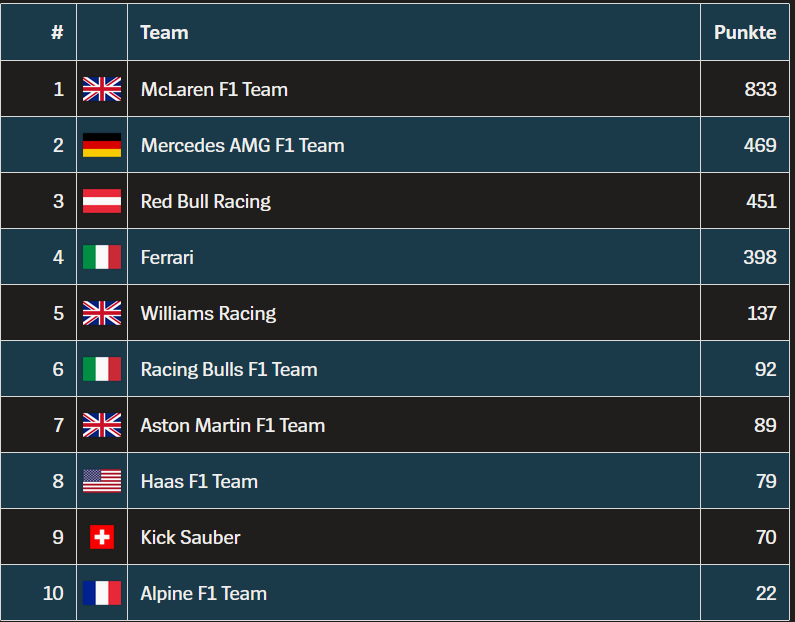Click the # ranking column header
This screenshot has height=622, width=795.
(57, 32)
